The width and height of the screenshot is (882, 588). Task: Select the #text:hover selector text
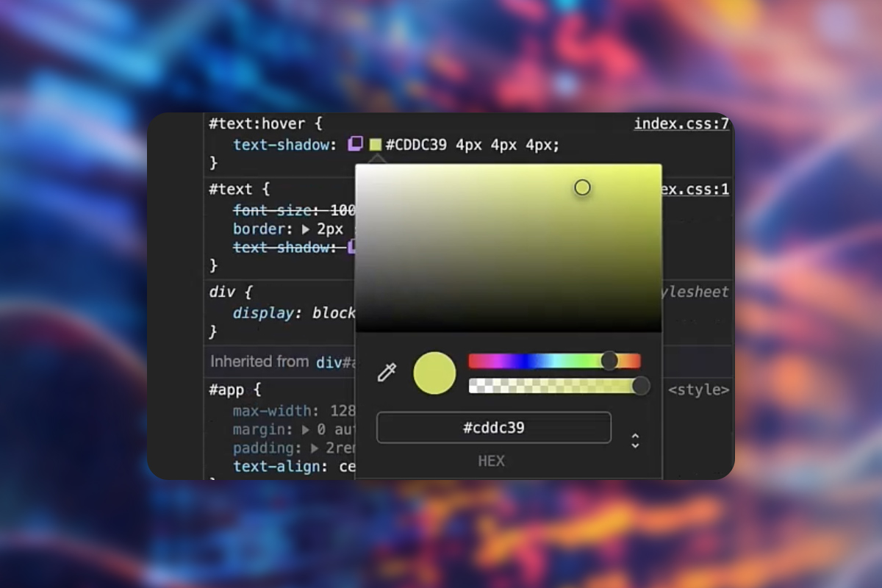click(x=257, y=123)
